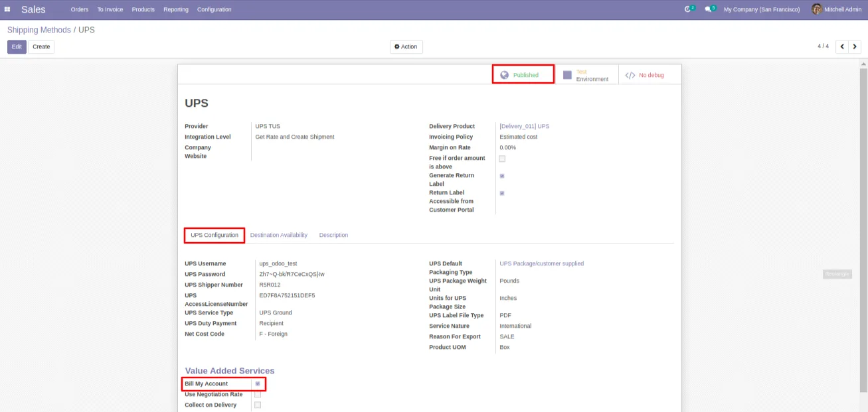
Task: Click the Value Added Services heading
Action: 230,371
